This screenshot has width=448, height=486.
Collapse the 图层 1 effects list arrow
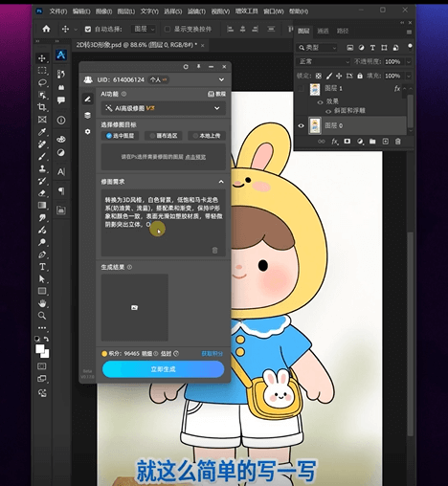point(404,88)
